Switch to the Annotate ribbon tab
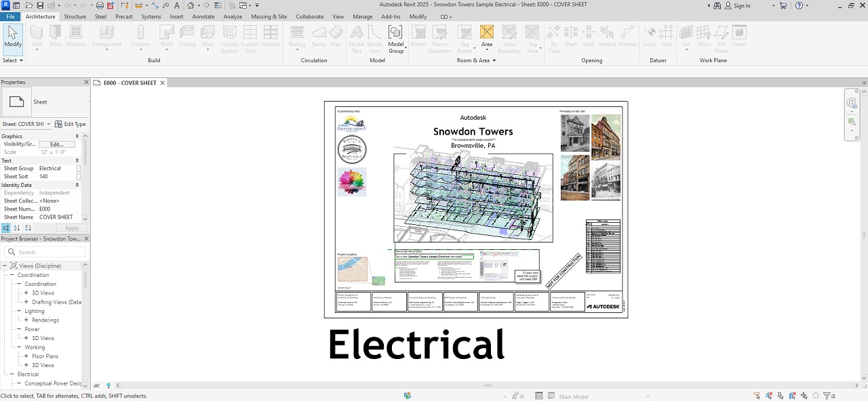The height and width of the screenshot is (401, 868). click(203, 16)
